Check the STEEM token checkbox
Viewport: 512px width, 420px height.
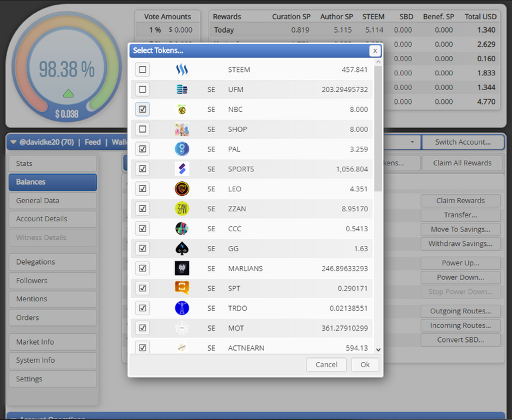[143, 69]
